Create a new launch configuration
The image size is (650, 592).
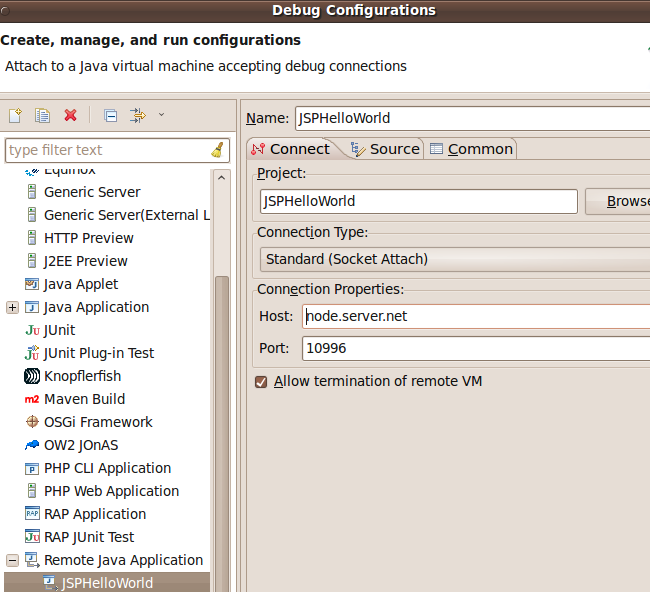pos(15,115)
